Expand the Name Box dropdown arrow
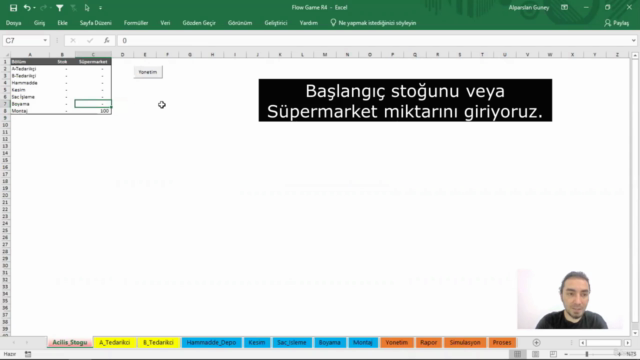Image resolution: width=640 pixels, height=360 pixels. 45,40
